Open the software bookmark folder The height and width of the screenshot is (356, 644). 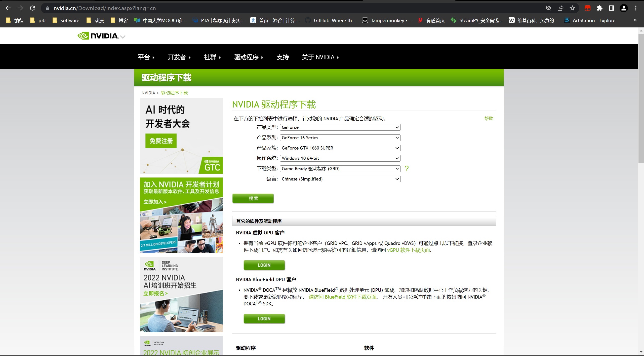click(66, 20)
